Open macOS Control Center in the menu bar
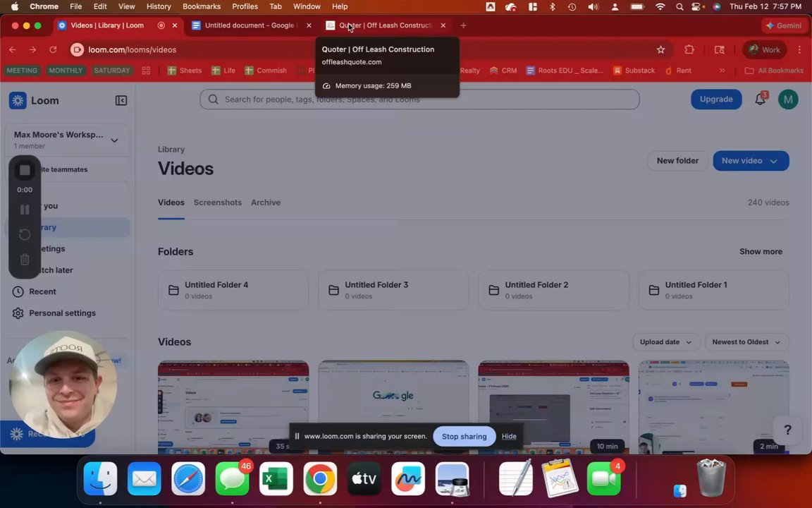The height and width of the screenshot is (508, 812). (697, 6)
